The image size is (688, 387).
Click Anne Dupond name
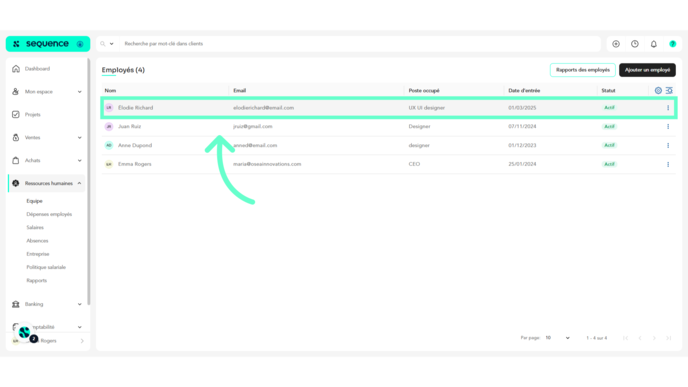pyautogui.click(x=135, y=145)
